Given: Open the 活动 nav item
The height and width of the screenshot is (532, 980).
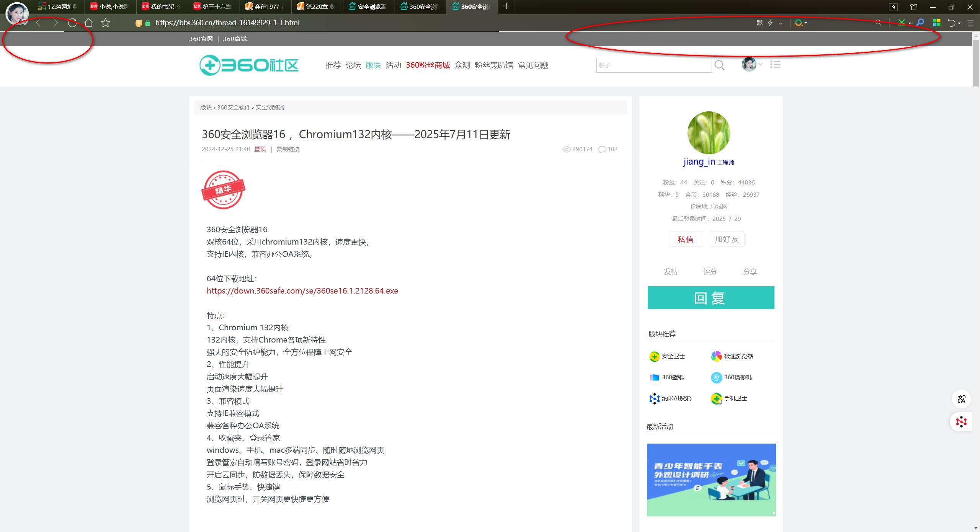Looking at the screenshot, I should [x=393, y=65].
